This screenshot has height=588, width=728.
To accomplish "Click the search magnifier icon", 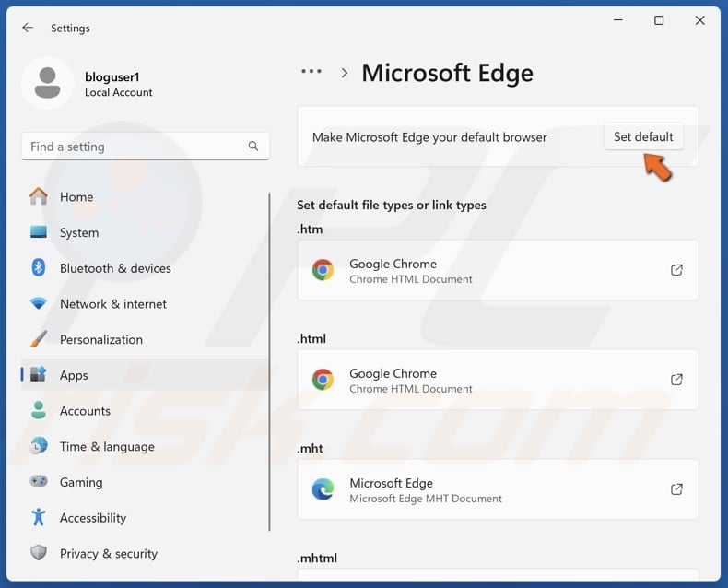I will coord(253,147).
